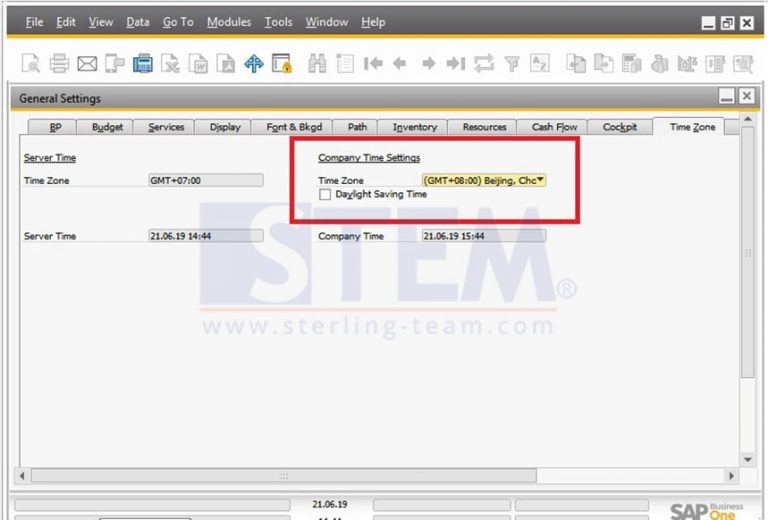Screen dimensions: 768x520
Task: Enable the Daylight Saving Time checkbox
Action: pyautogui.click(x=325, y=194)
